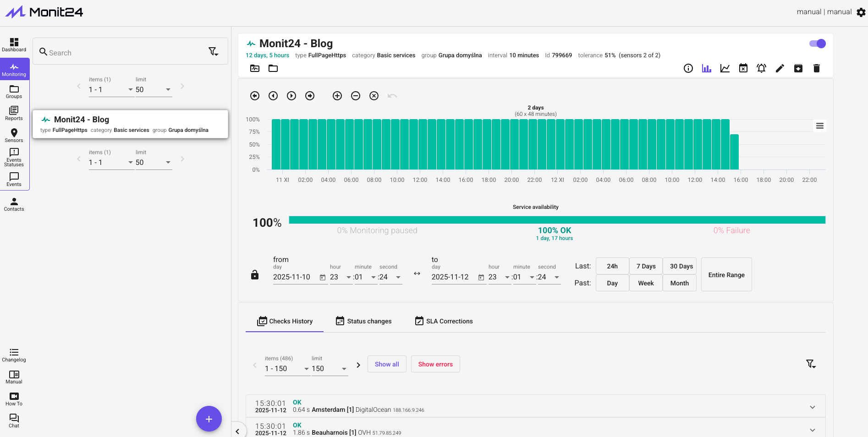This screenshot has height=437, width=868.
Task: Click the alarm bell icon in service toolbar
Action: coord(761,68)
